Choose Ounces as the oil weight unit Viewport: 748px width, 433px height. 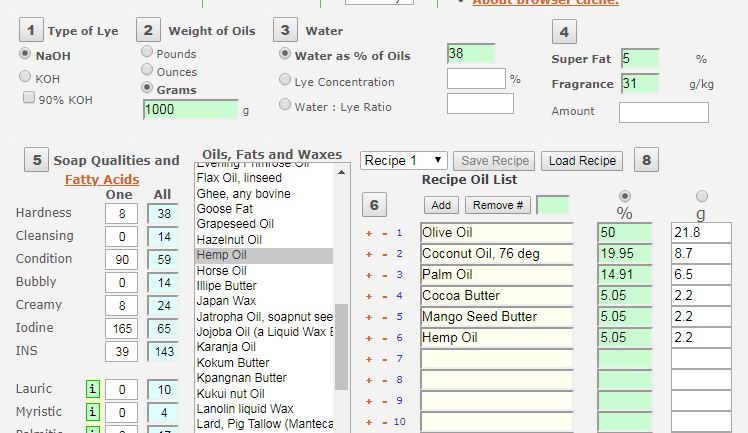pos(148,71)
